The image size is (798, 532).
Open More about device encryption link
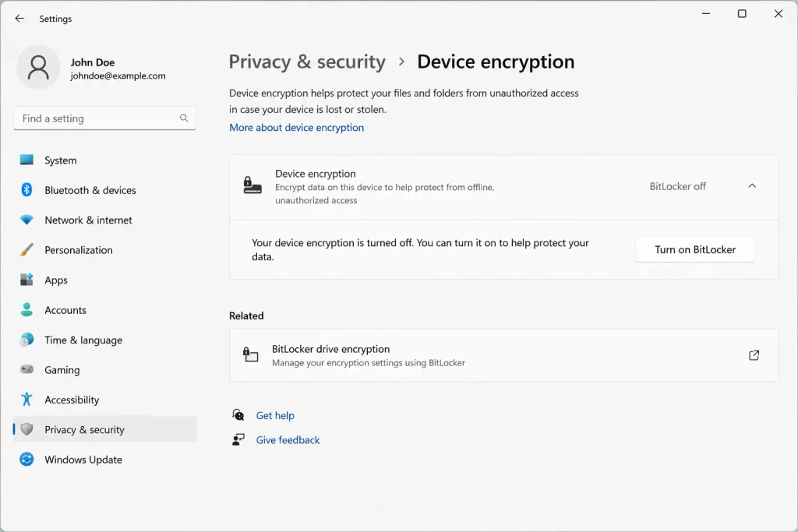pos(296,128)
